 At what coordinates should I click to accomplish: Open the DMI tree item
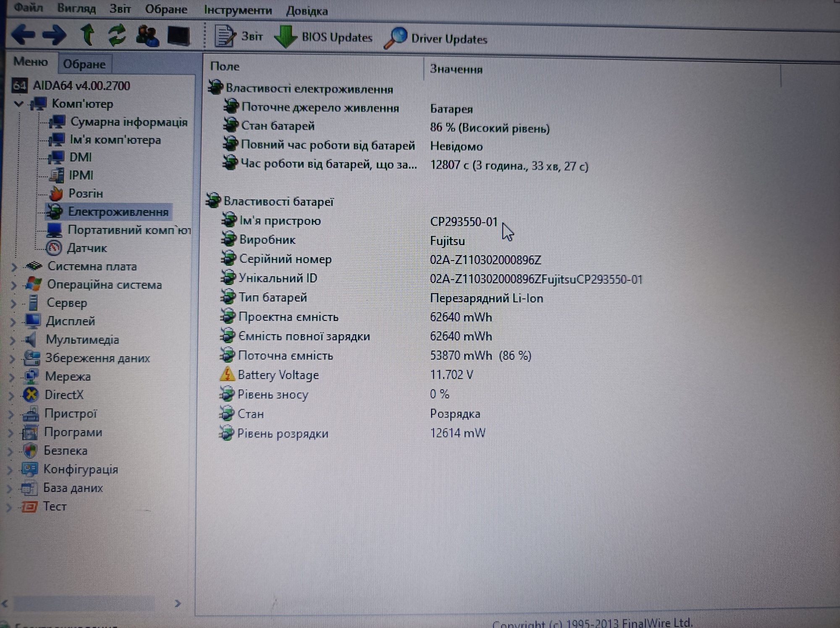(x=80, y=157)
